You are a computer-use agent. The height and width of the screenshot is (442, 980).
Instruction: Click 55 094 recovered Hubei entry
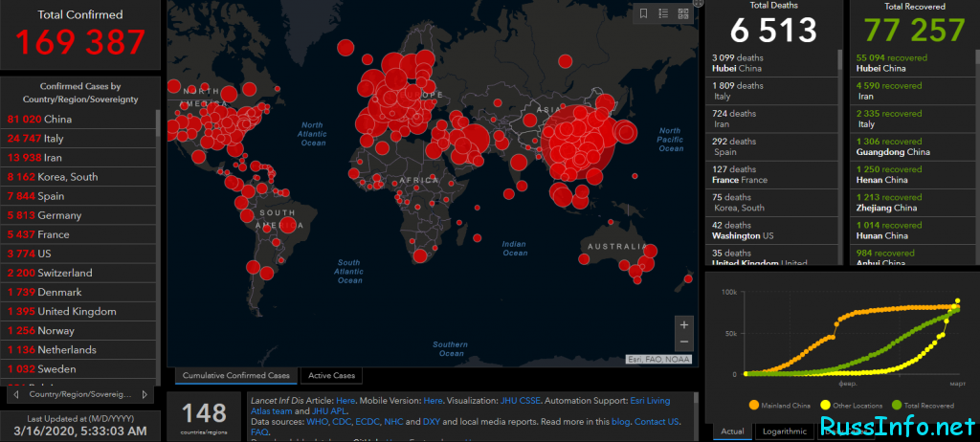912,63
